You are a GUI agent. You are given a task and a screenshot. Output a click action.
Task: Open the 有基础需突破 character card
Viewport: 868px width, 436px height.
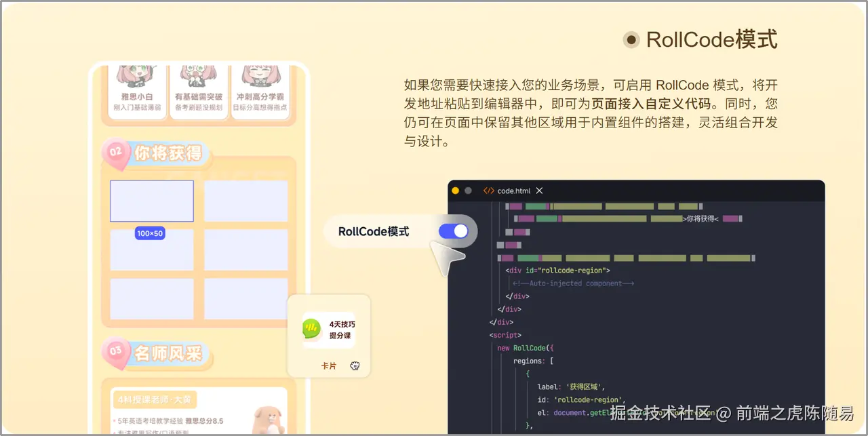coord(199,92)
